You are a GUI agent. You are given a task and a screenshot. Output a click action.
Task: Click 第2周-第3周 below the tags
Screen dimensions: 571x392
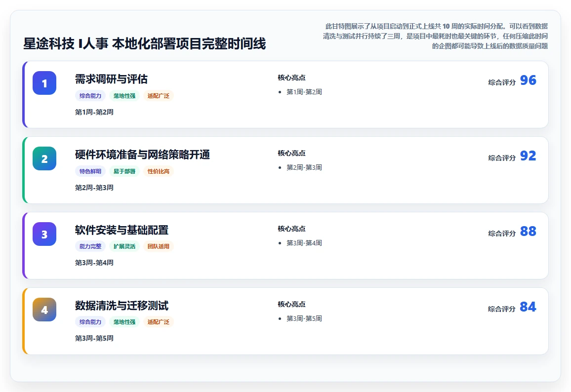click(94, 188)
